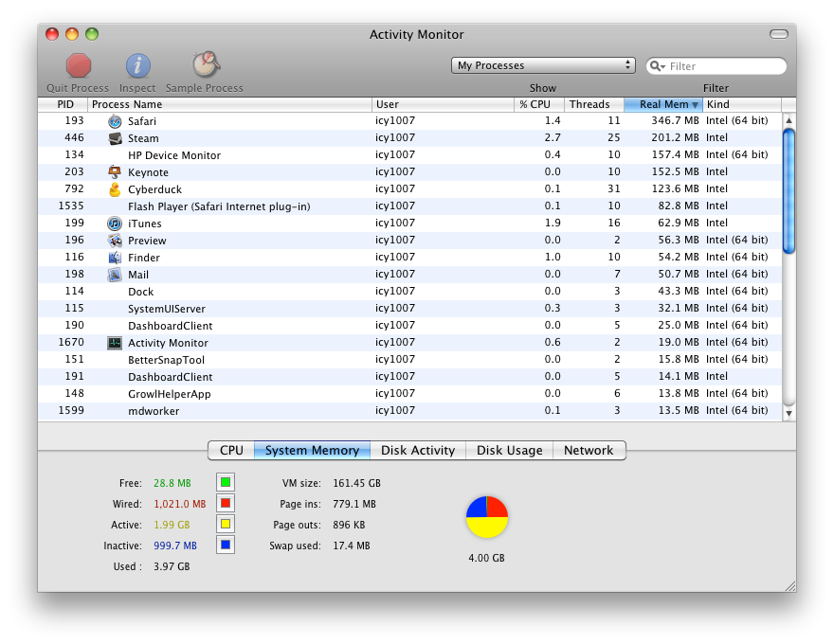Select DashboardClient row with PID 190
The height and width of the screenshot is (644, 834).
pyautogui.click(x=410, y=325)
